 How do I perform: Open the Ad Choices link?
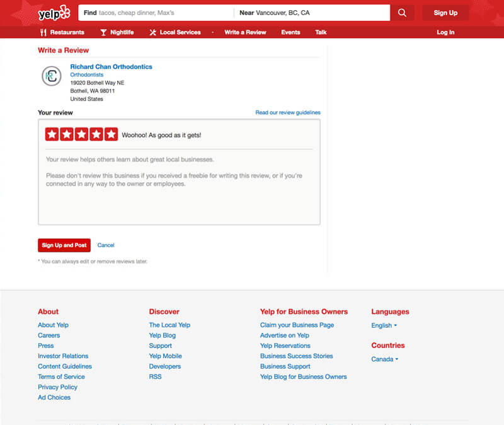pos(54,397)
